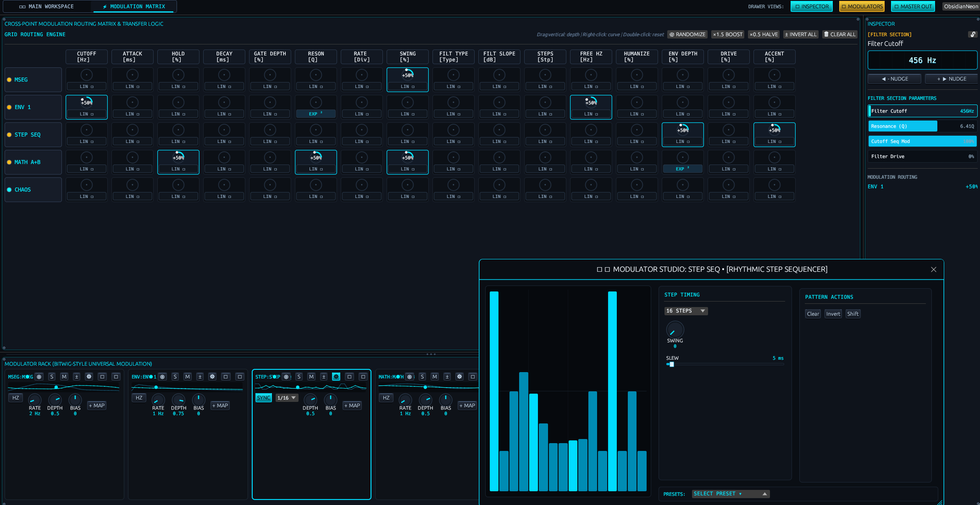The image size is (980, 505).
Task: Click the link icon beside FILTER SECTION
Action: (973, 34)
